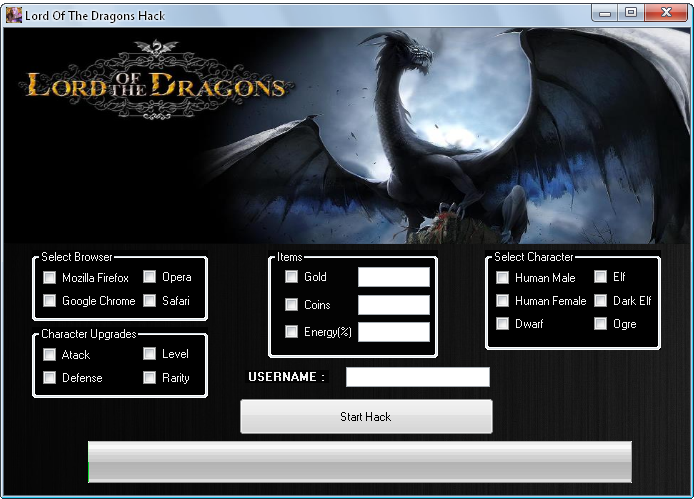Click the window title text 'Lord Of The Dragons Hack'
Screen dimensions: 694x499
95,16
